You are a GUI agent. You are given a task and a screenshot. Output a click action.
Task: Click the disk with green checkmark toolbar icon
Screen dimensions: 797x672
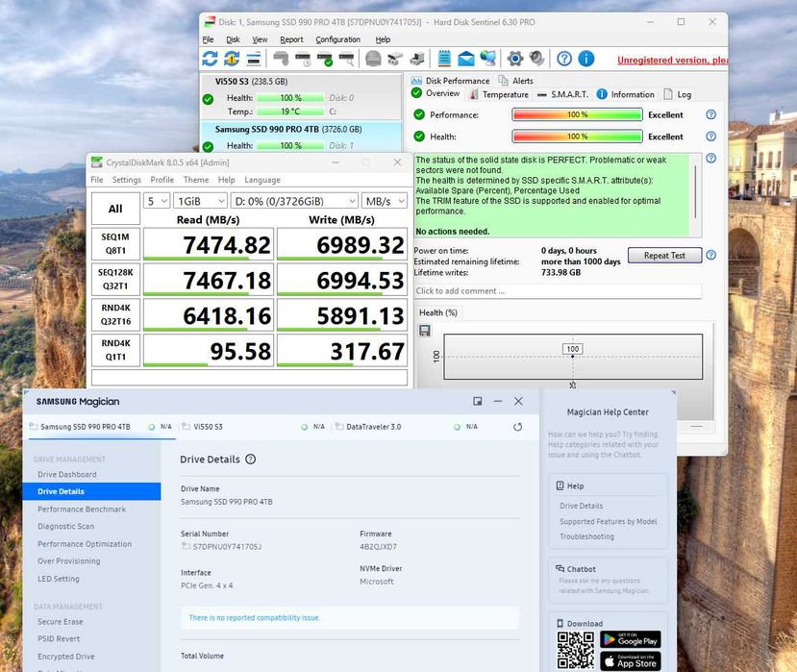[x=325, y=59]
